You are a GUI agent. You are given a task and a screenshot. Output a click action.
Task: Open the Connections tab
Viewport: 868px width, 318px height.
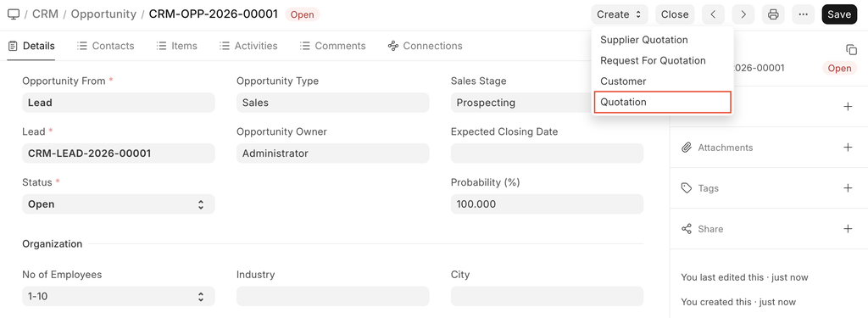click(x=426, y=46)
